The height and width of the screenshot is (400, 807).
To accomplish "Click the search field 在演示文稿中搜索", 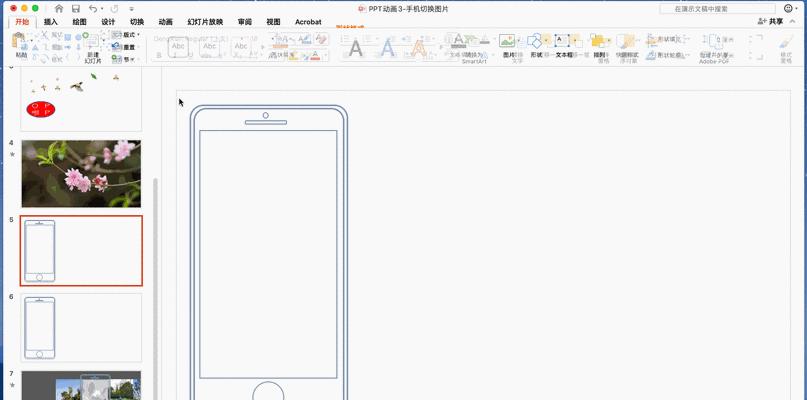I will click(x=717, y=9).
